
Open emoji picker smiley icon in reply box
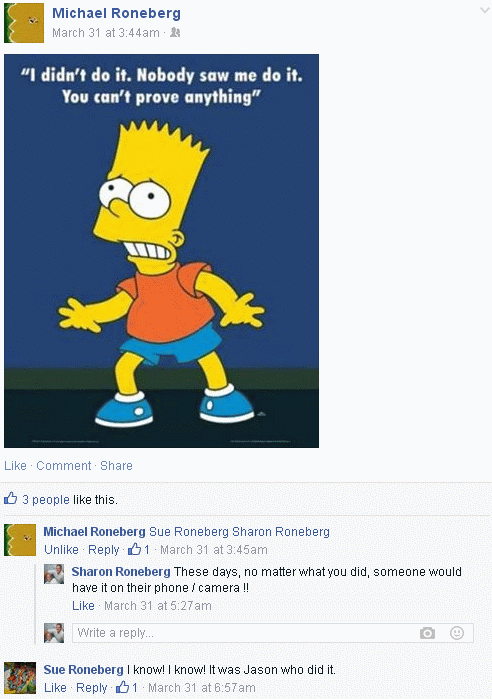pyautogui.click(x=457, y=633)
